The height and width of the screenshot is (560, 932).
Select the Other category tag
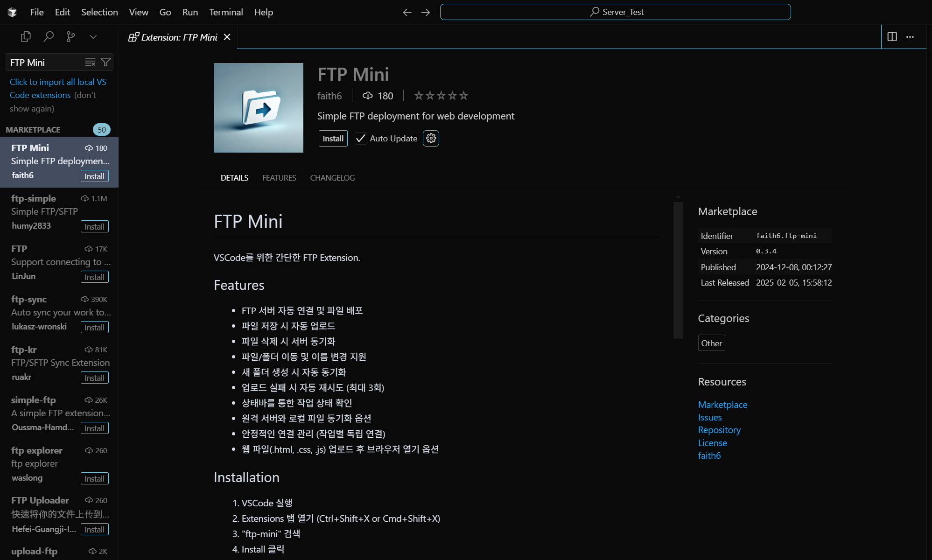(x=711, y=343)
